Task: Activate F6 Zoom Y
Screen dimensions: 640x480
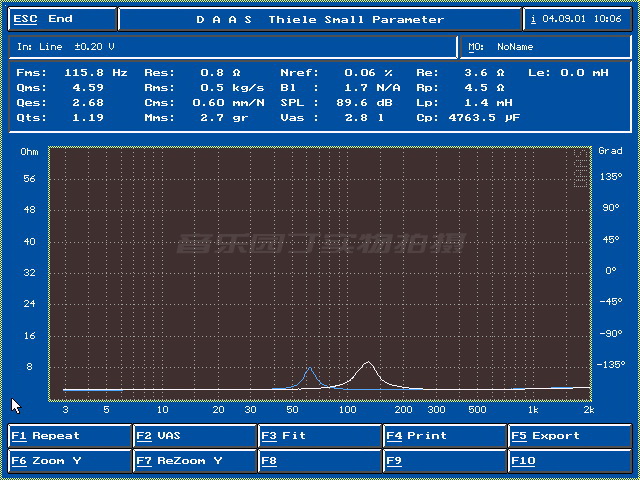Action: pos(69,461)
